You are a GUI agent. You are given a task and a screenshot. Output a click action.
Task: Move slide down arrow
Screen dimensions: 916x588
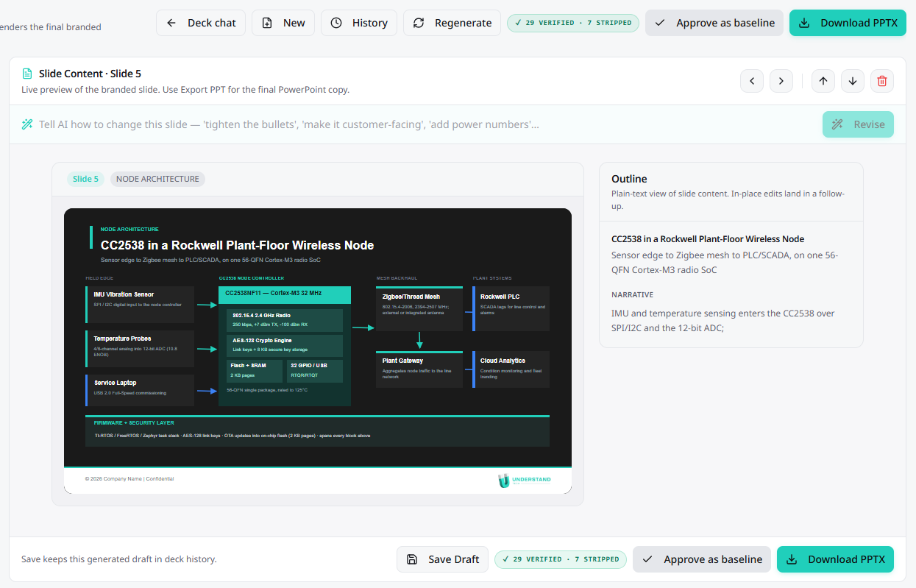pyautogui.click(x=853, y=81)
